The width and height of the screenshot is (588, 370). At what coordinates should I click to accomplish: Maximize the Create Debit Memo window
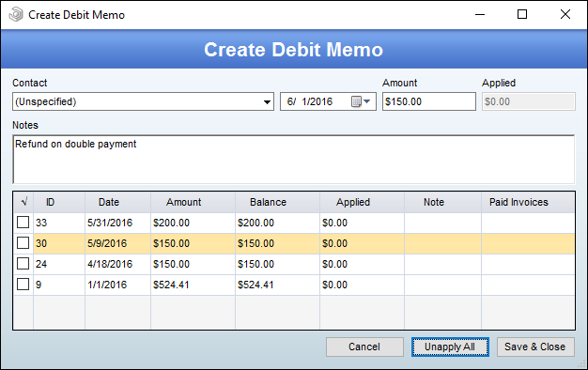pyautogui.click(x=522, y=15)
